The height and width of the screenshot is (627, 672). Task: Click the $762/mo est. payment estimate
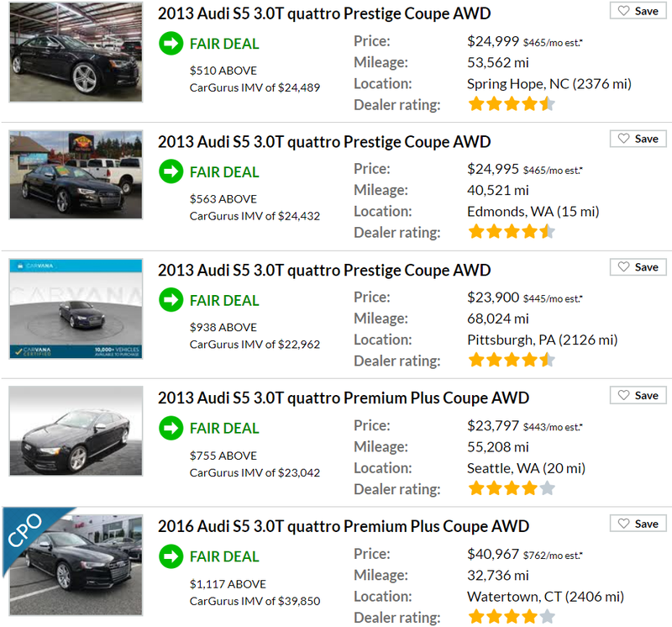point(553,556)
